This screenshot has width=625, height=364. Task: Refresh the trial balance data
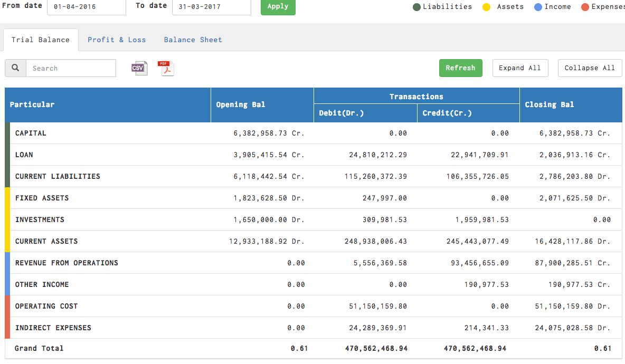coord(460,68)
